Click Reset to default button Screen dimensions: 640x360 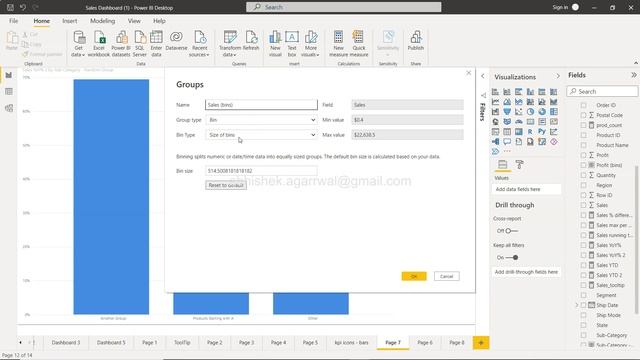click(226, 185)
